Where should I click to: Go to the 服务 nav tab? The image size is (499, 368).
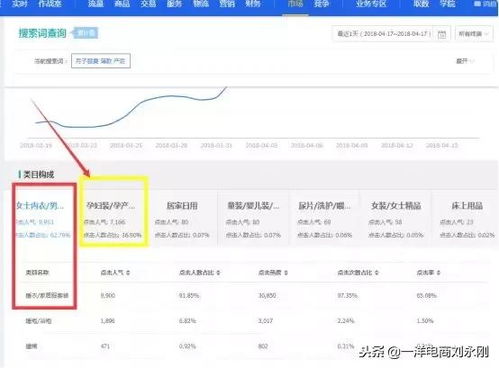pyautogui.click(x=174, y=4)
